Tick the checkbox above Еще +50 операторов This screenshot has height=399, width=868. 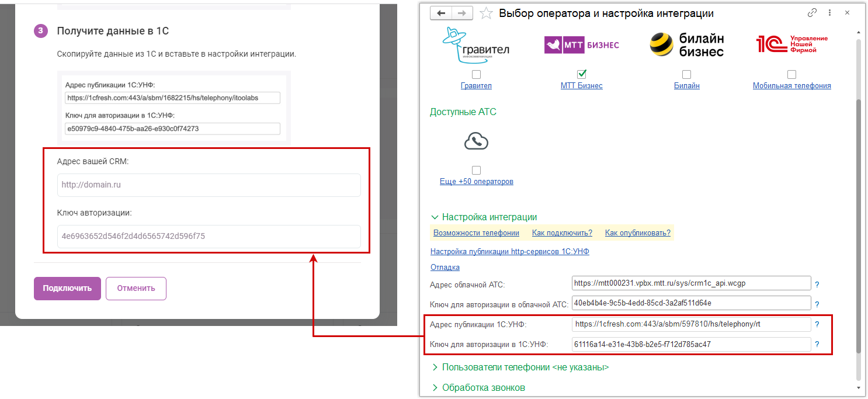(476, 170)
